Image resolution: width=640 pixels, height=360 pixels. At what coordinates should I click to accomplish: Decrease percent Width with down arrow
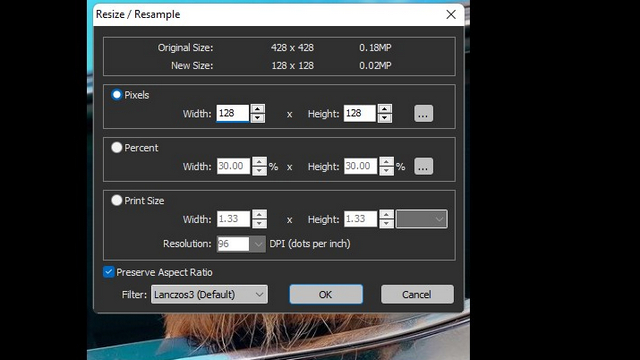coord(259,171)
